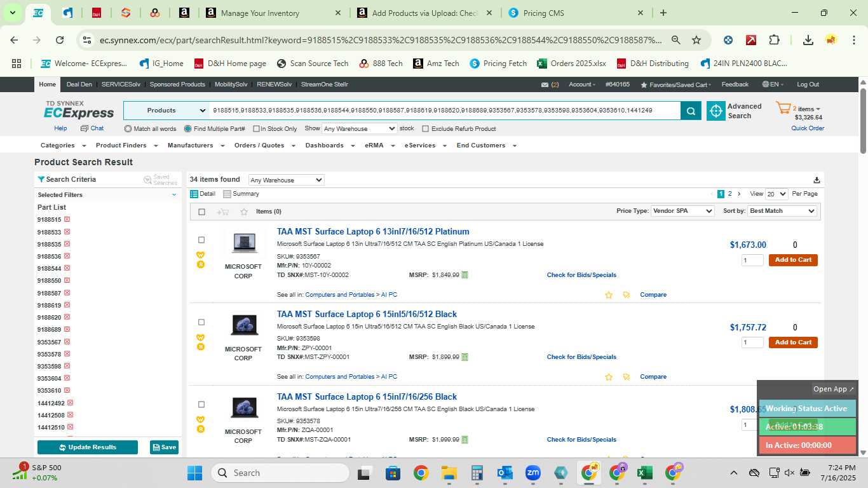The height and width of the screenshot is (488, 868).
Task: Reload the page
Action: click(60, 40)
